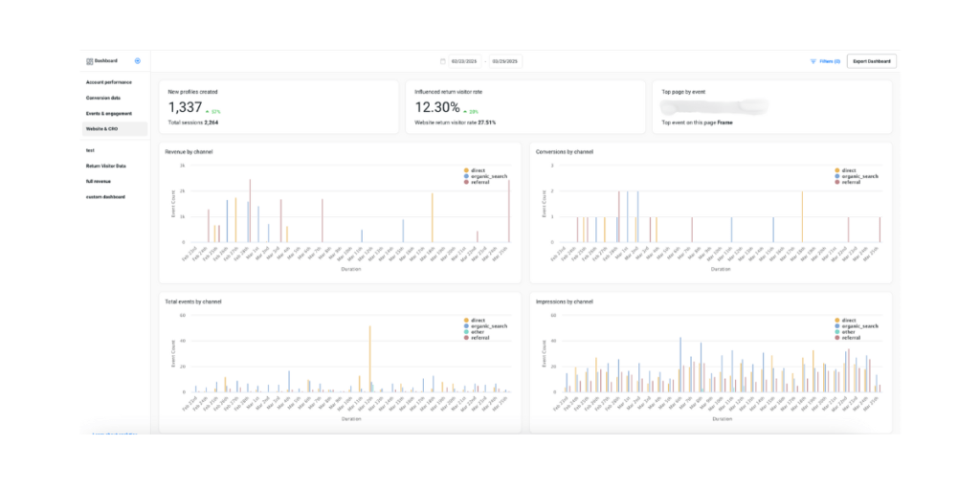980x490 pixels.
Task: Click the Top page by event title
Action: tap(683, 92)
